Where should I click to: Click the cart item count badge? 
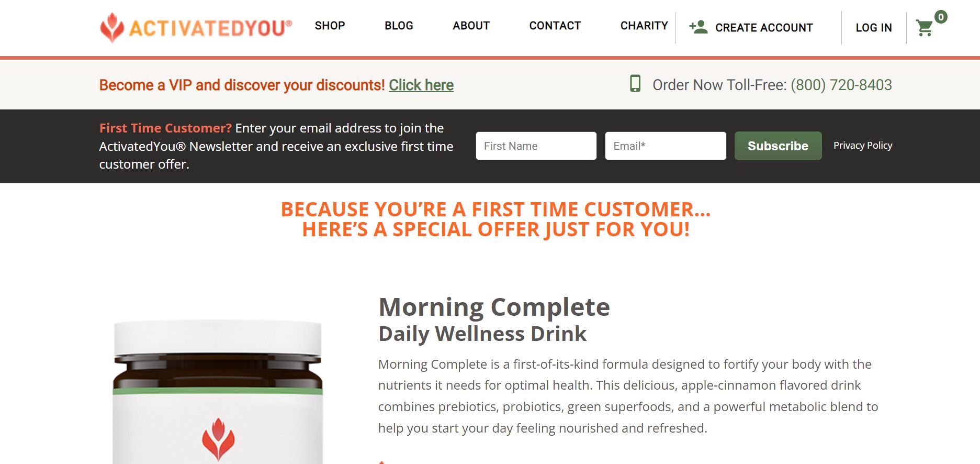coord(941,17)
